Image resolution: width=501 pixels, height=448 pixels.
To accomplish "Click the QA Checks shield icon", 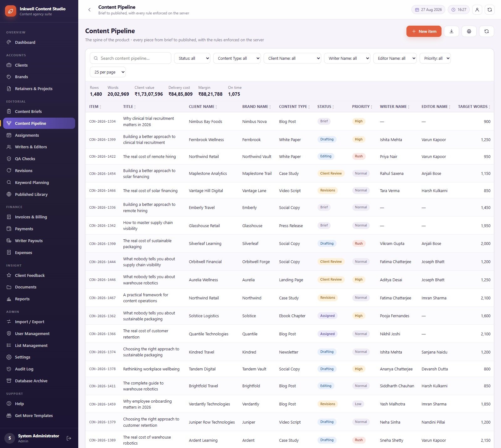I will pos(9,159).
